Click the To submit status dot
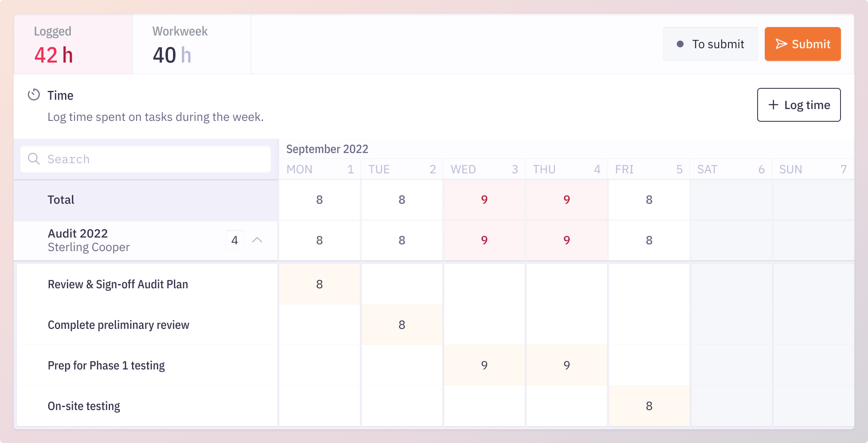Viewport: 868px width, 443px height. click(x=680, y=44)
